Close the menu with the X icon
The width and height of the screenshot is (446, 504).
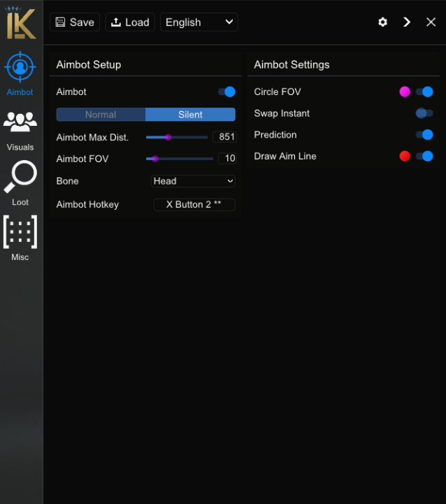(431, 22)
